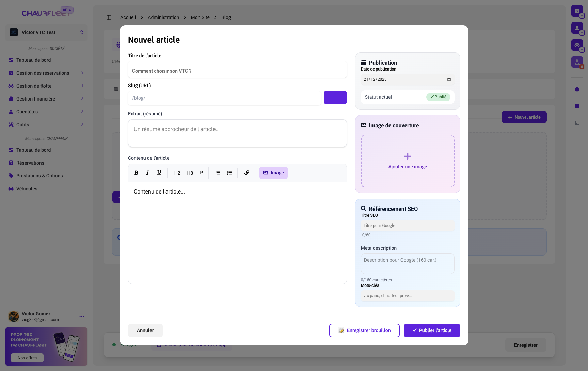Screen dimensions: 588x371
Task: Click the Ajouter une image upload area
Action: (x=408, y=161)
